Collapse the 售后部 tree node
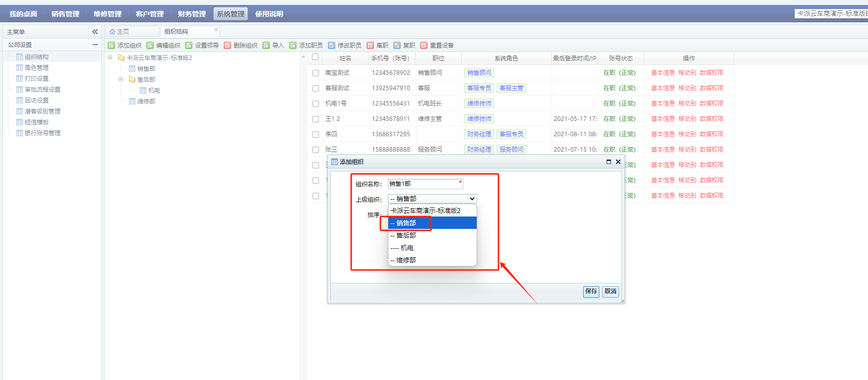The width and height of the screenshot is (868, 380). [x=121, y=79]
